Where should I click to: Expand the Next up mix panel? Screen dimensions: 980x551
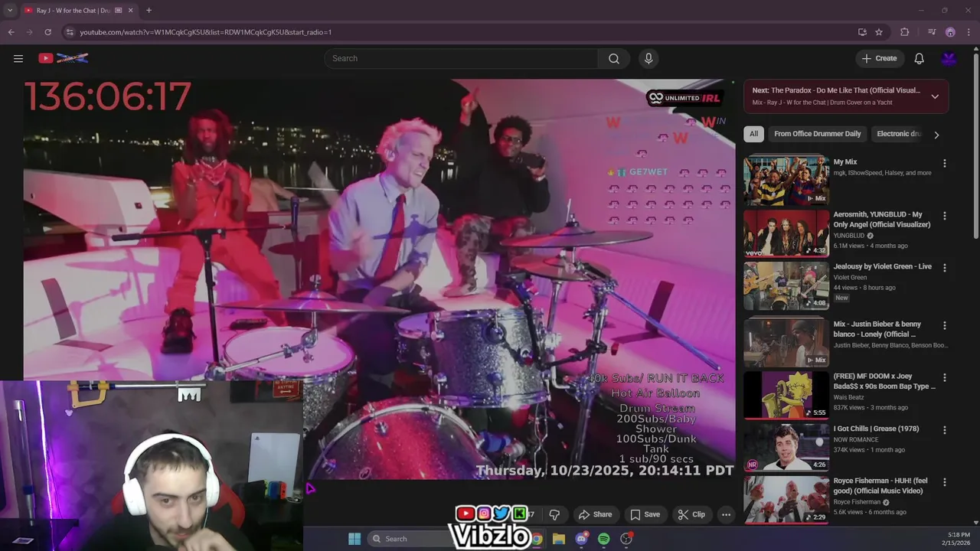935,96
